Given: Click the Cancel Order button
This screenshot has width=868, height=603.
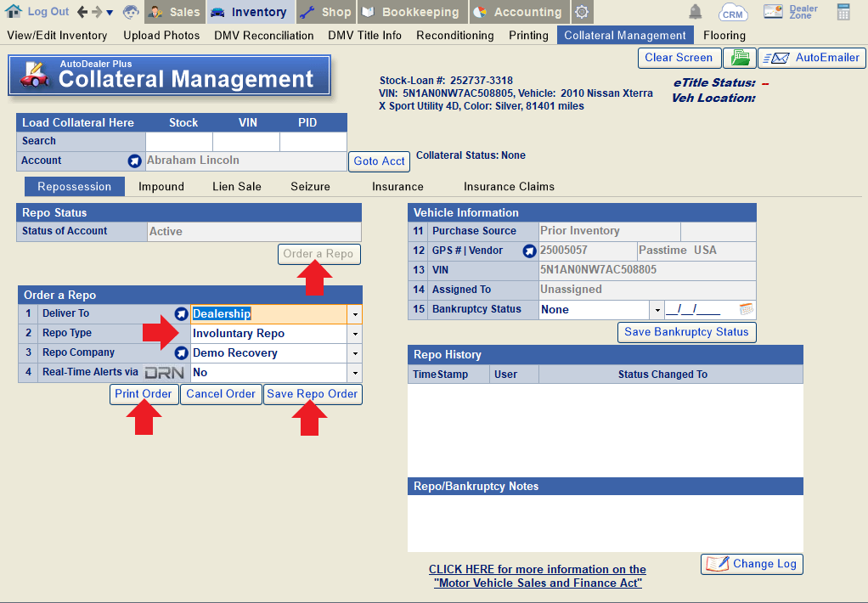Looking at the screenshot, I should coord(221,394).
